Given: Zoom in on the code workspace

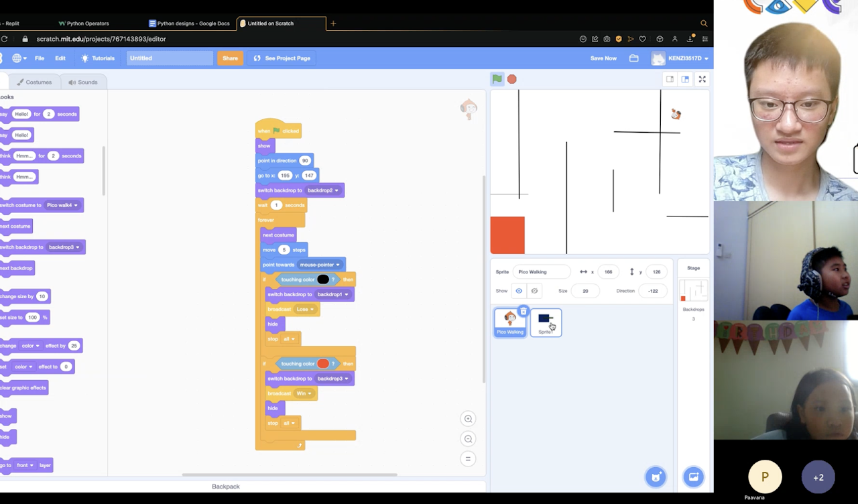Looking at the screenshot, I should point(469,419).
